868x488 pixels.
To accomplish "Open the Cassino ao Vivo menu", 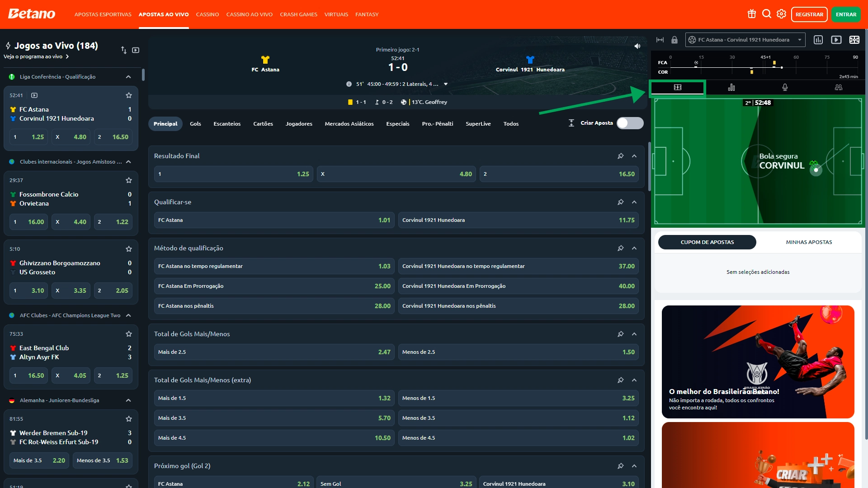I will click(250, 14).
